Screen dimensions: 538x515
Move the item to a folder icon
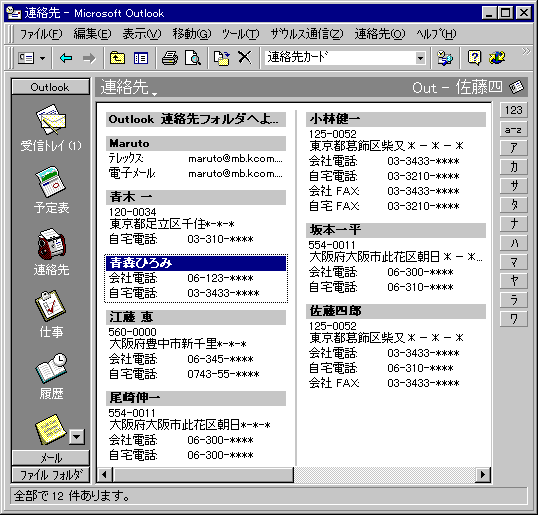click(x=222, y=58)
